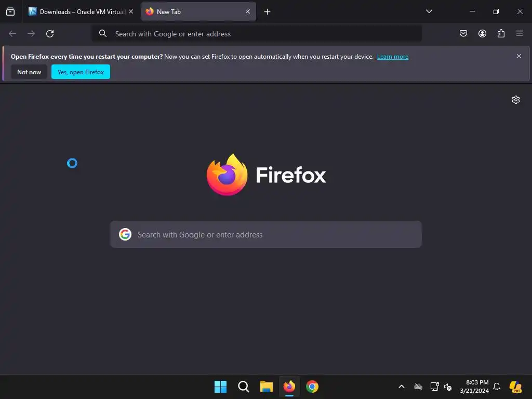
Task: Launch File Explorer from taskbar
Action: [x=267, y=387]
